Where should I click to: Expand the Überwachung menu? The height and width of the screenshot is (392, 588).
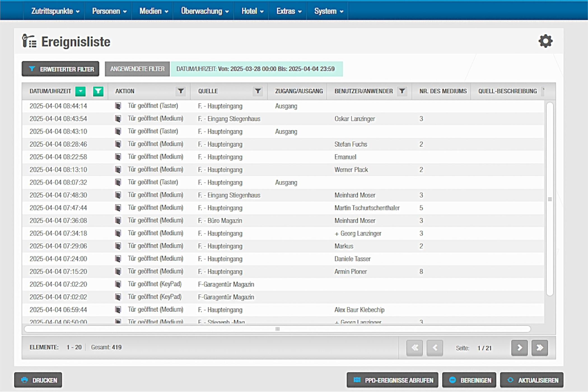[204, 11]
